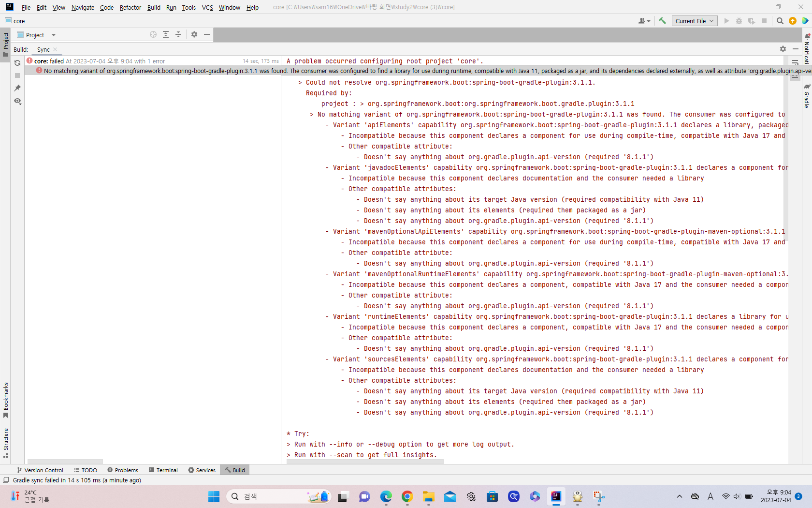Toggle the Pin Tab icon in Build panel
The image size is (812, 508).
click(17, 88)
